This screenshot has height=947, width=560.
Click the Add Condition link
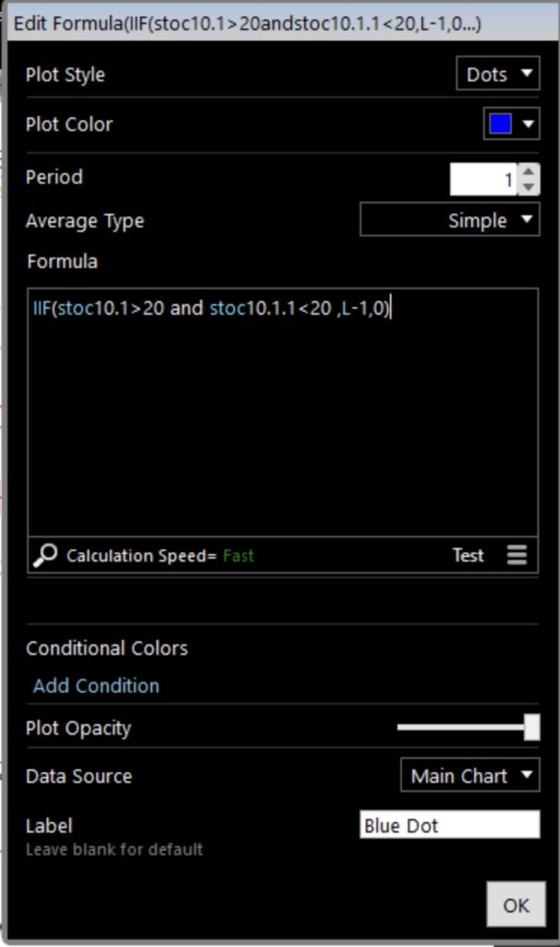(x=96, y=685)
